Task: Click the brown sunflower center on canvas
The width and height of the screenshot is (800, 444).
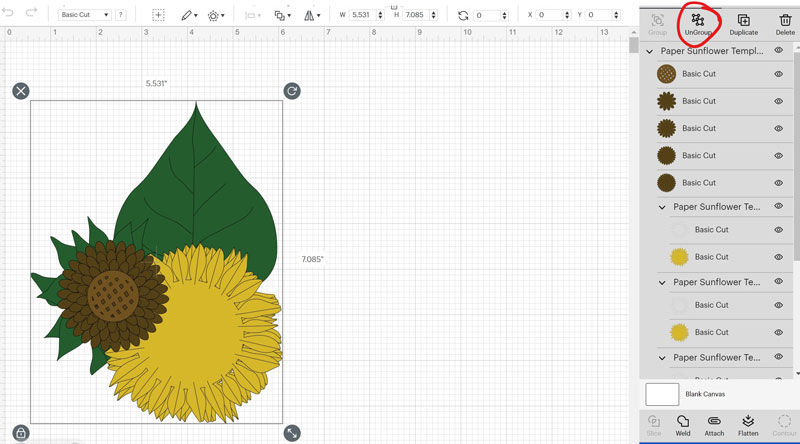Action: pos(113,295)
